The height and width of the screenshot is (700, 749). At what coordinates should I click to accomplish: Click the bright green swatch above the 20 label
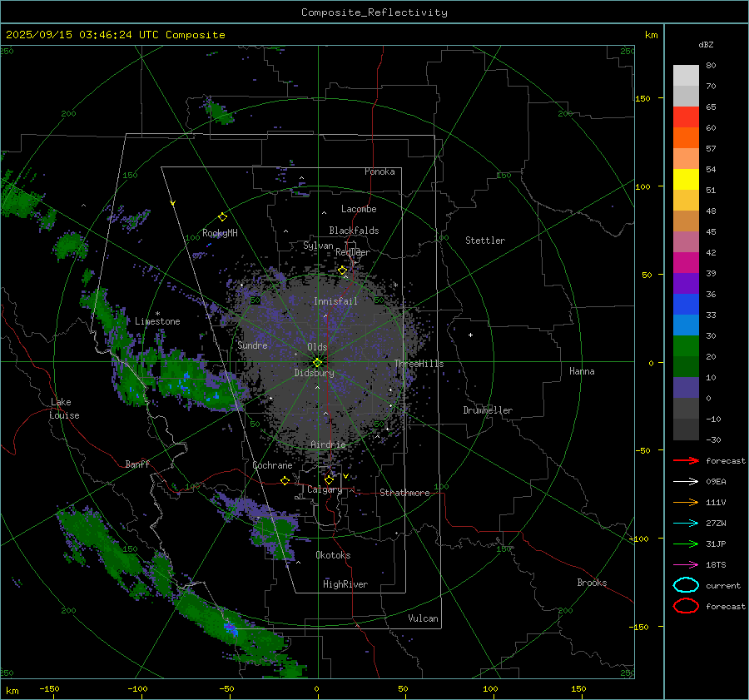pos(686,345)
